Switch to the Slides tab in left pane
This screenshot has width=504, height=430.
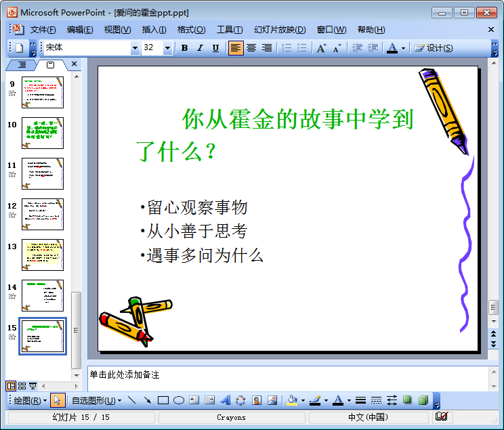[50, 65]
